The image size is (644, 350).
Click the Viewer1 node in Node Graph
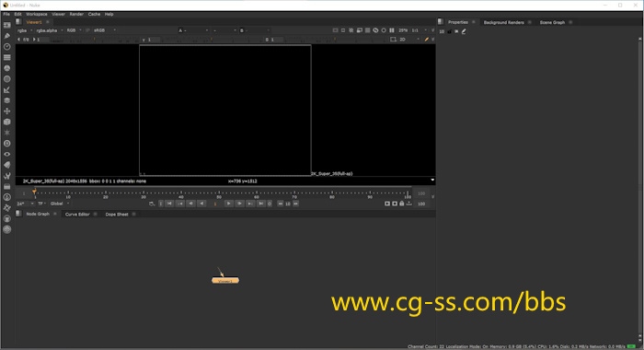(x=225, y=281)
